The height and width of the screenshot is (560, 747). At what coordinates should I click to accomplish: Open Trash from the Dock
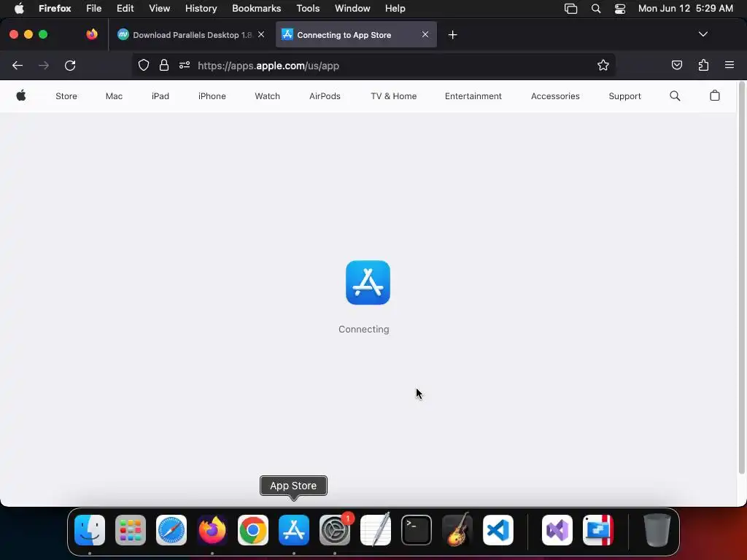tap(657, 530)
